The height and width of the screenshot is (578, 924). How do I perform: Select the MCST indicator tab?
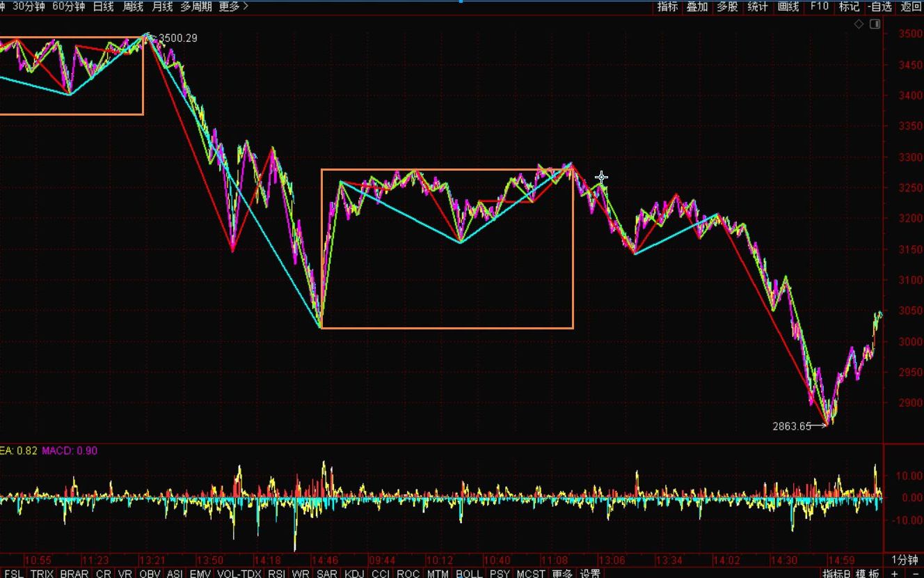(531, 573)
